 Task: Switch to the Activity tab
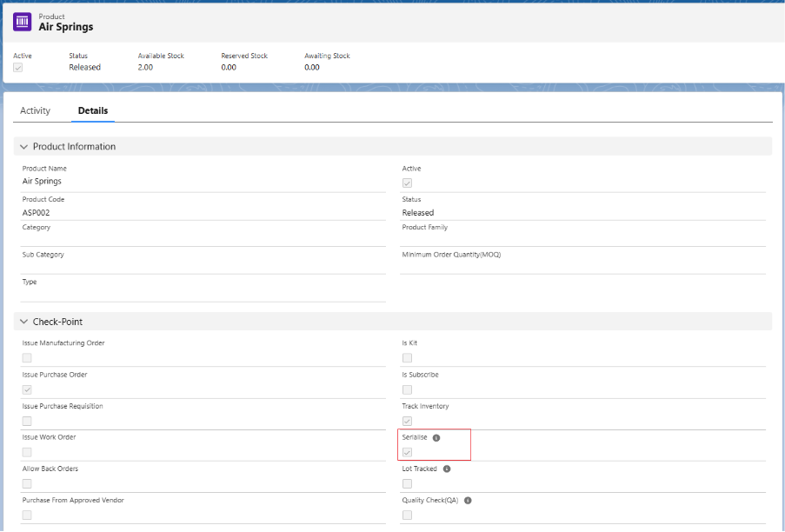(x=36, y=111)
